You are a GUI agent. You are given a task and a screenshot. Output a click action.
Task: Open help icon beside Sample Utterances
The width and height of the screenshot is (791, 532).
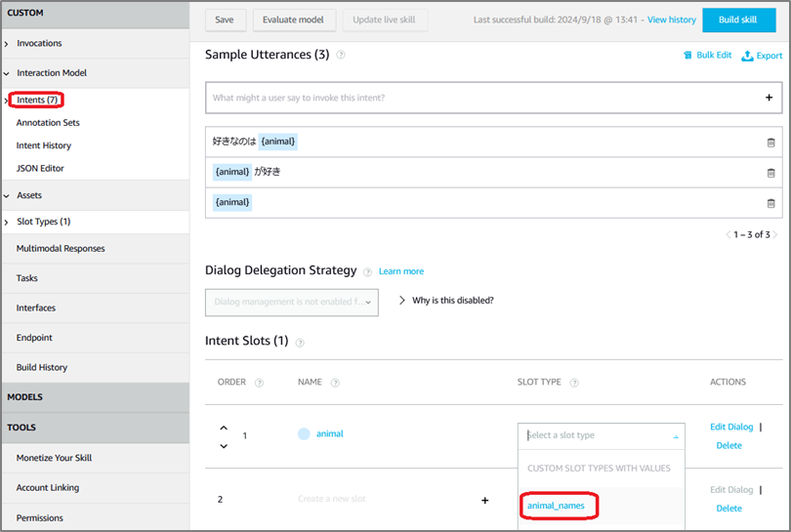pos(341,55)
